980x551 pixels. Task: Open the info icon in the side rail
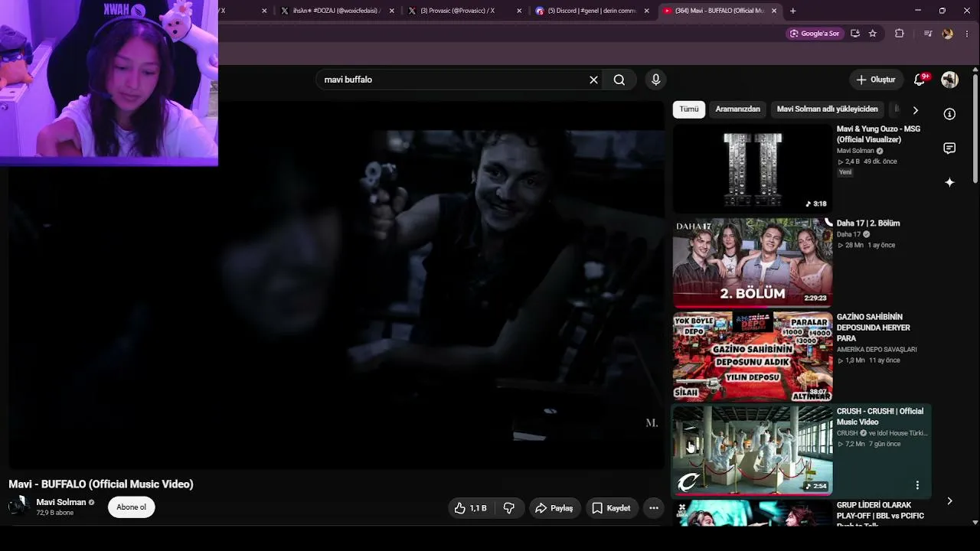tap(949, 114)
